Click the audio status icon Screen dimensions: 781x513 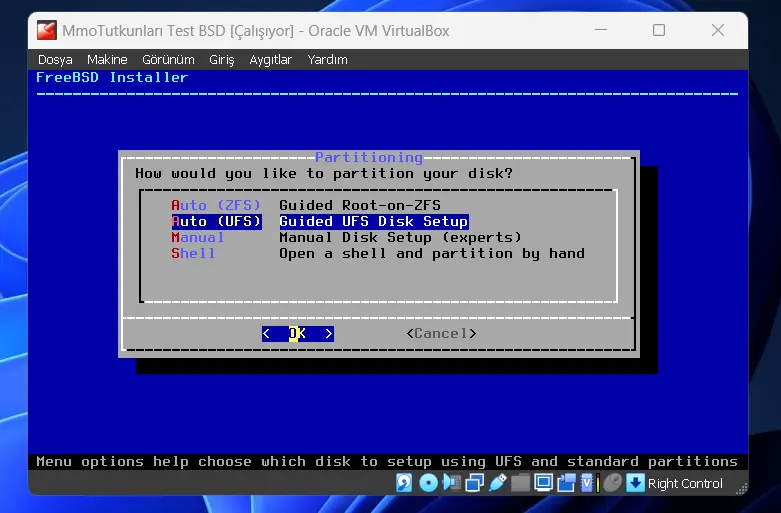point(451,483)
